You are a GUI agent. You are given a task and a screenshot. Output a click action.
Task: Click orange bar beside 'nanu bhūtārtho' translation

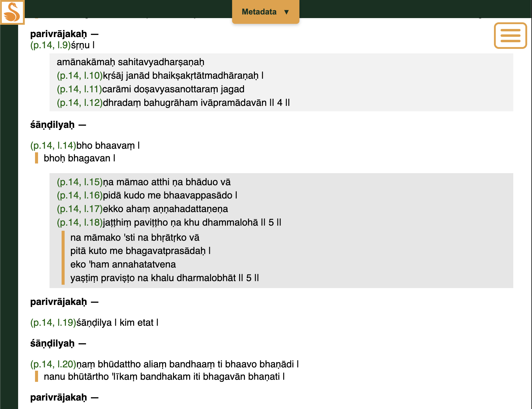click(x=37, y=376)
